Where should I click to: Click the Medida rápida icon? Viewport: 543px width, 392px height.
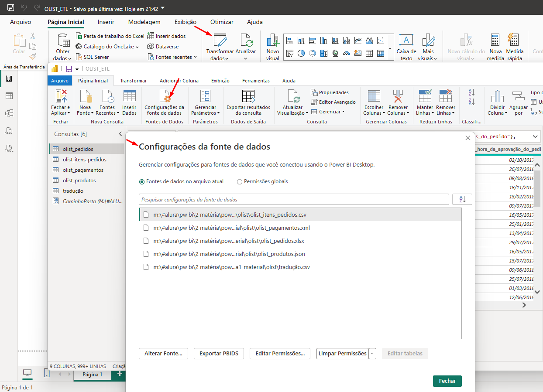pyautogui.click(x=513, y=40)
